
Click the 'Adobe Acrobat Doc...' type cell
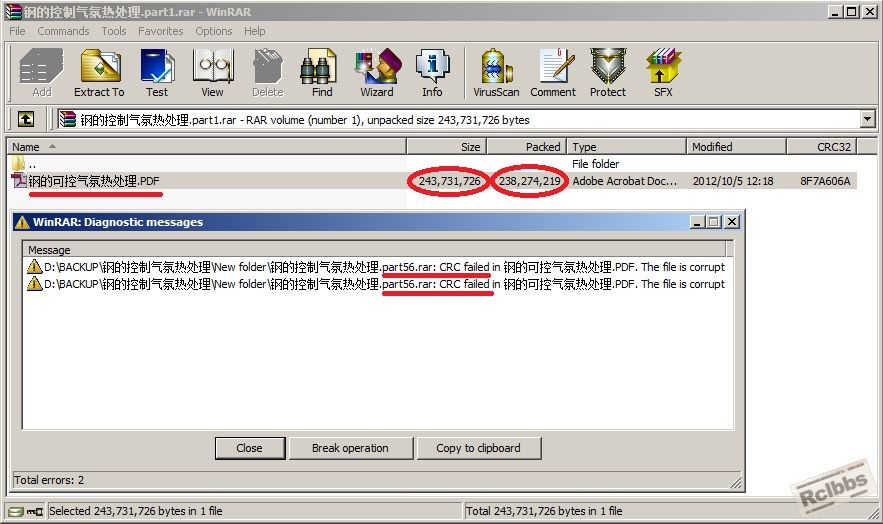click(625, 181)
